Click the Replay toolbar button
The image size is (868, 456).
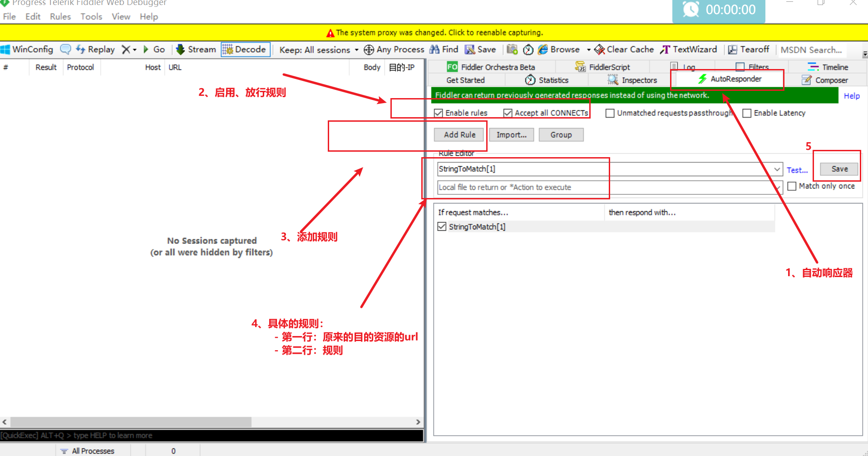pos(96,50)
